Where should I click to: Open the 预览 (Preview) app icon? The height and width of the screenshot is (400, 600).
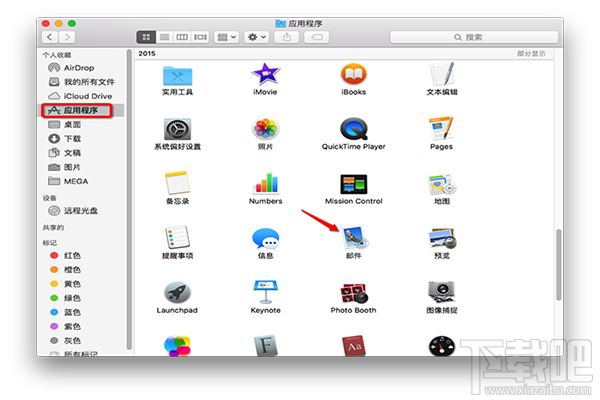(442, 238)
